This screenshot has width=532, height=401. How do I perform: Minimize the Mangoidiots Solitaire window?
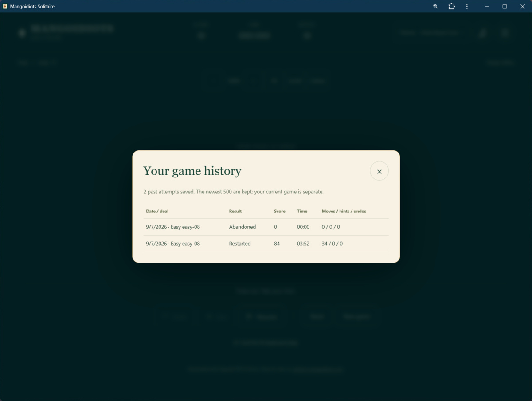487,6
